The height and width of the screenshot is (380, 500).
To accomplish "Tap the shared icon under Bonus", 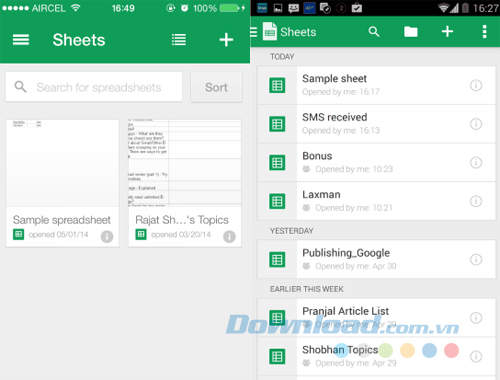I will 306,169.
